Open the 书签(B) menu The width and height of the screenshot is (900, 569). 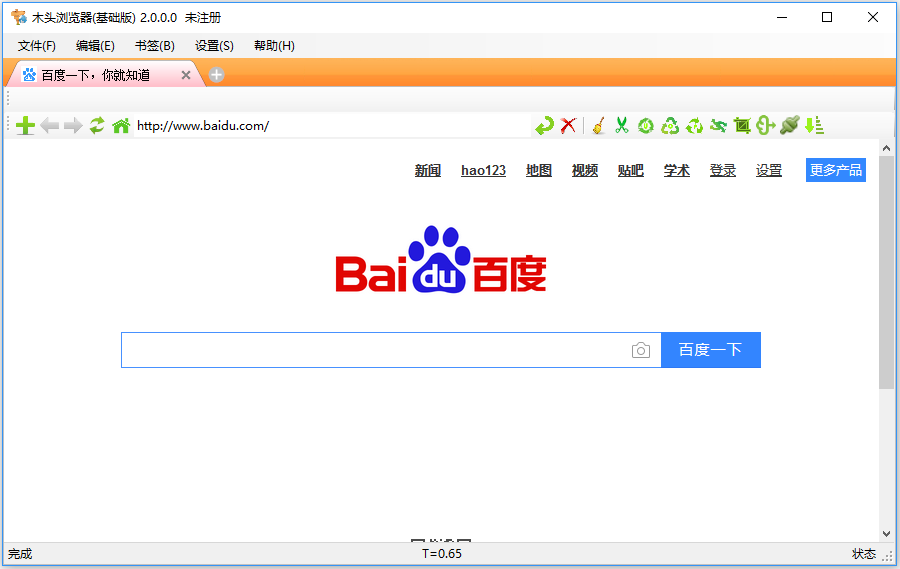(x=155, y=46)
